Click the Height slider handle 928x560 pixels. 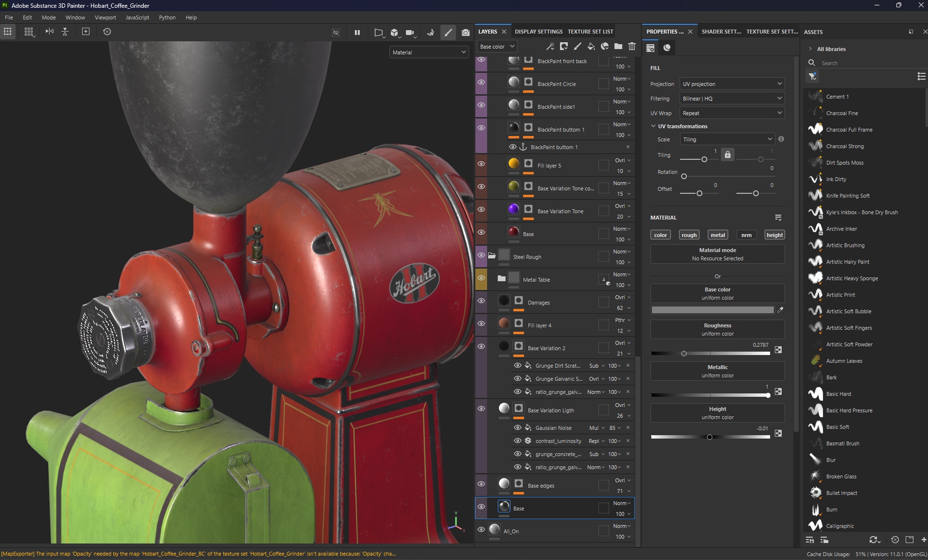710,437
